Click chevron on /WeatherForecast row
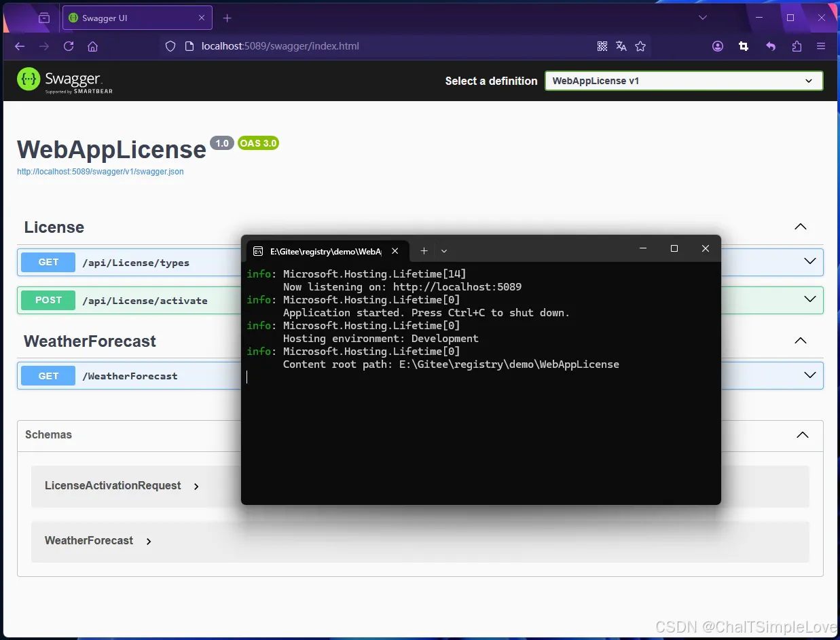 [809, 375]
